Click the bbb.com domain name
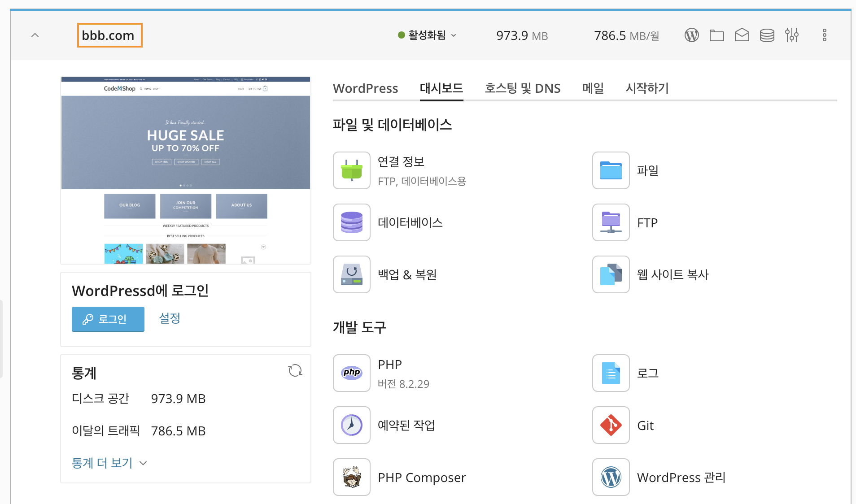Image resolution: width=856 pixels, height=504 pixels. pos(108,35)
